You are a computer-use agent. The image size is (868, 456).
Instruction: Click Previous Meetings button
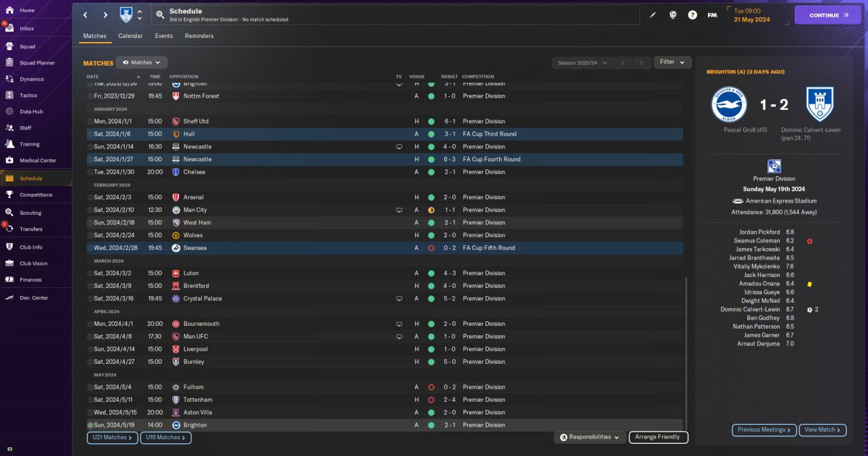click(x=764, y=430)
